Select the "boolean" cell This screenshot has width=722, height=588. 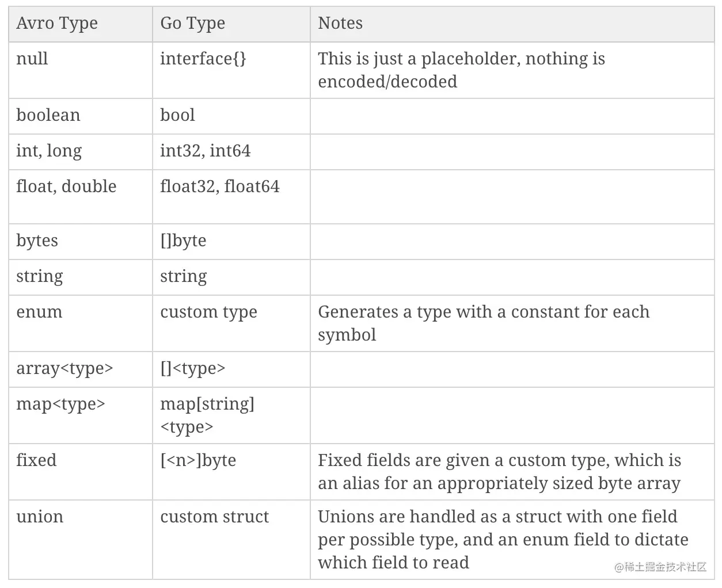point(48,115)
